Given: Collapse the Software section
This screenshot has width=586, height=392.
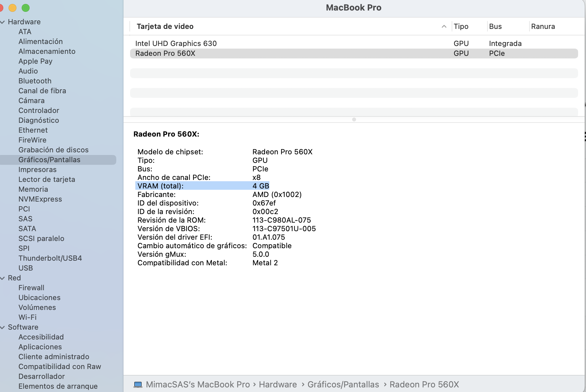Looking at the screenshot, I should 3,327.
